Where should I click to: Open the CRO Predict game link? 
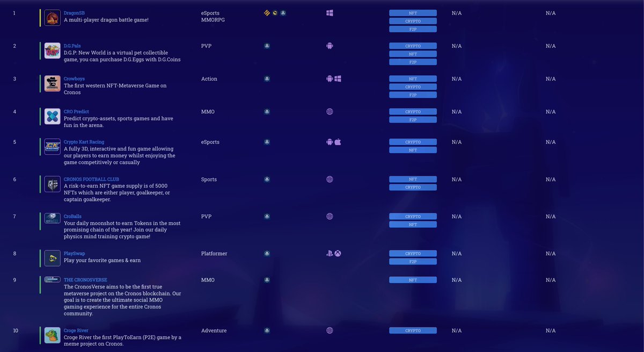coord(76,111)
